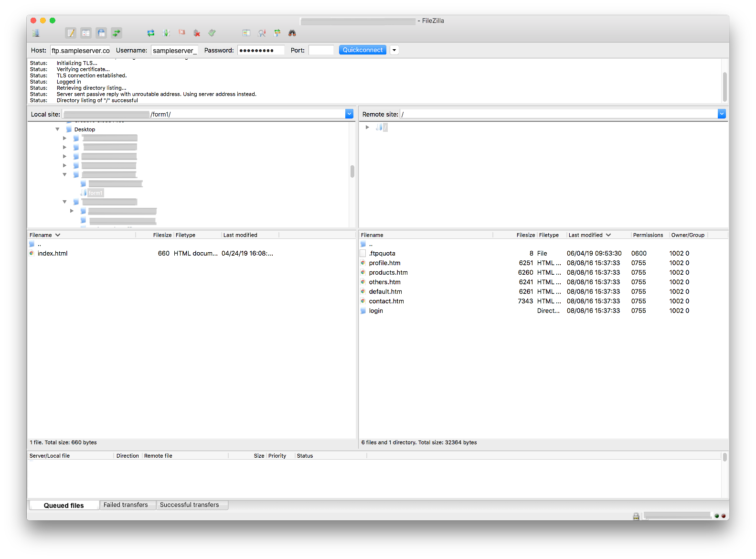Toggle transfer queue display icon
Image resolution: width=756 pixels, height=559 pixels.
pyautogui.click(x=117, y=33)
